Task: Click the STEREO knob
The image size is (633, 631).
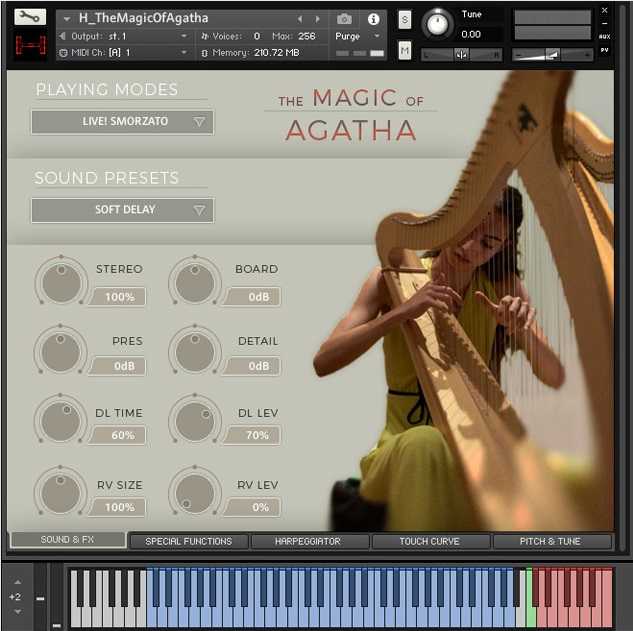Action: (61, 281)
